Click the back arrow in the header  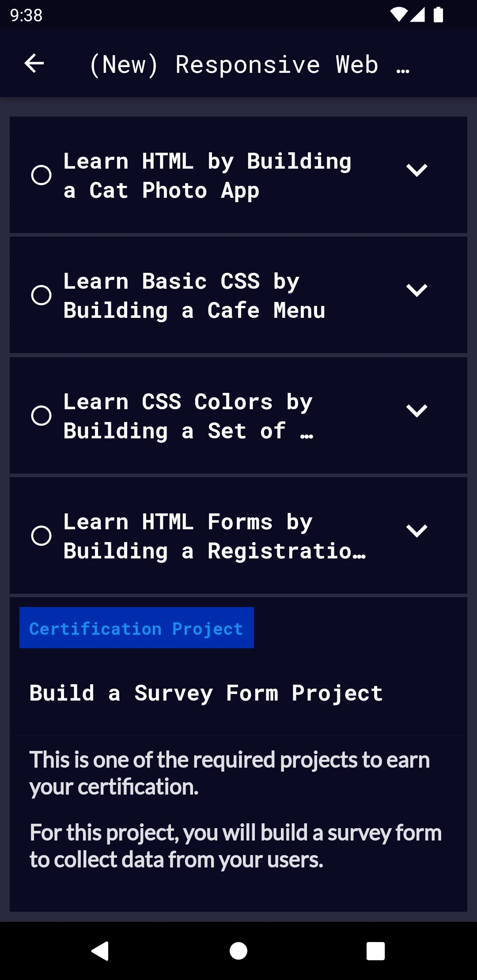(x=34, y=64)
